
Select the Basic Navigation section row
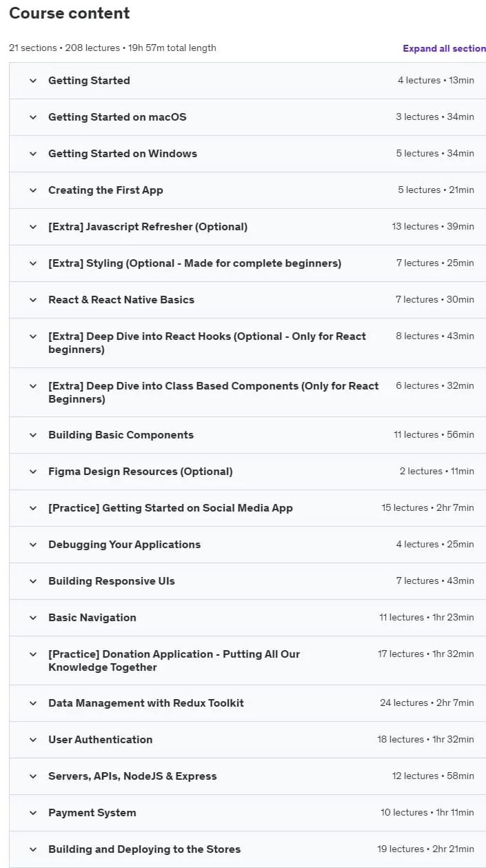tap(247, 618)
